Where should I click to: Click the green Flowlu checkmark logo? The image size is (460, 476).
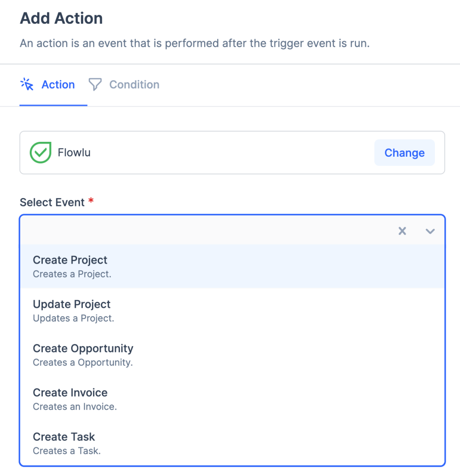tap(40, 153)
